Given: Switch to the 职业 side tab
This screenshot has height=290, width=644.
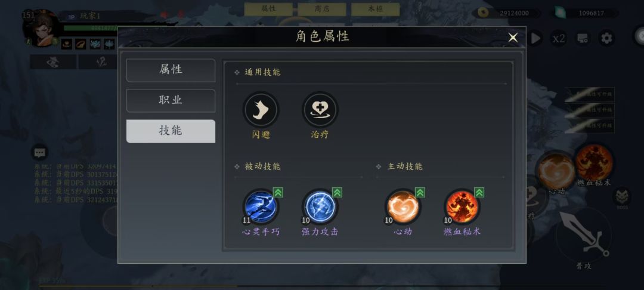Looking at the screenshot, I should (x=171, y=101).
